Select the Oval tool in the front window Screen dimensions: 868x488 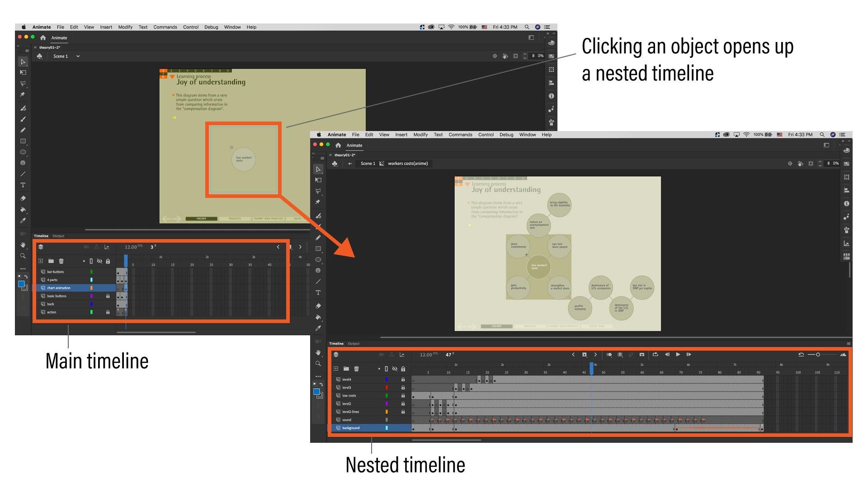coord(318,260)
